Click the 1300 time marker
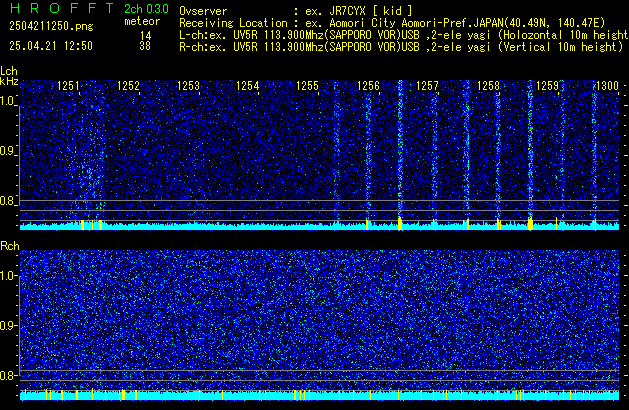Viewport: 629px width, 410px height. coord(607,86)
